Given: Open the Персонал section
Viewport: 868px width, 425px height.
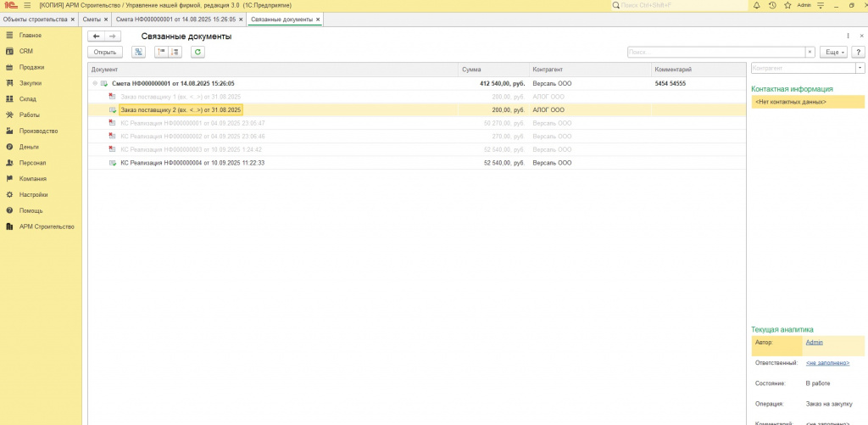Looking at the screenshot, I should click(32, 163).
